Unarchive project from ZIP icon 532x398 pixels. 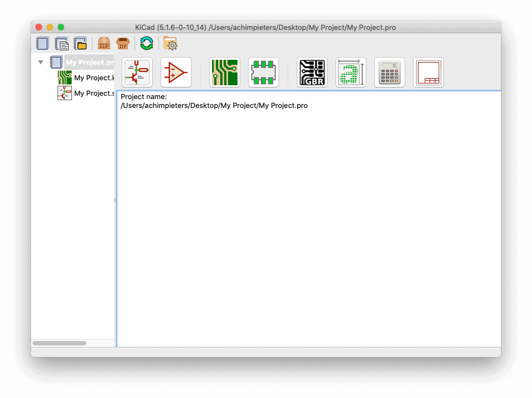point(123,43)
